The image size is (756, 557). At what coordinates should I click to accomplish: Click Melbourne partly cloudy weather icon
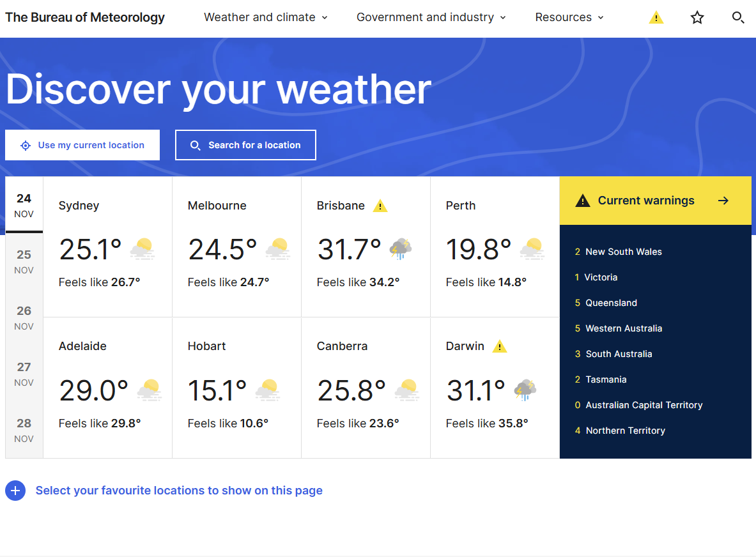coord(278,248)
